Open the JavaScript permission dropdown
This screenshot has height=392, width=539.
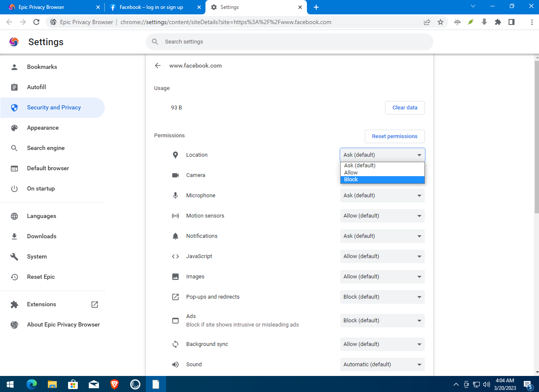coord(383,256)
